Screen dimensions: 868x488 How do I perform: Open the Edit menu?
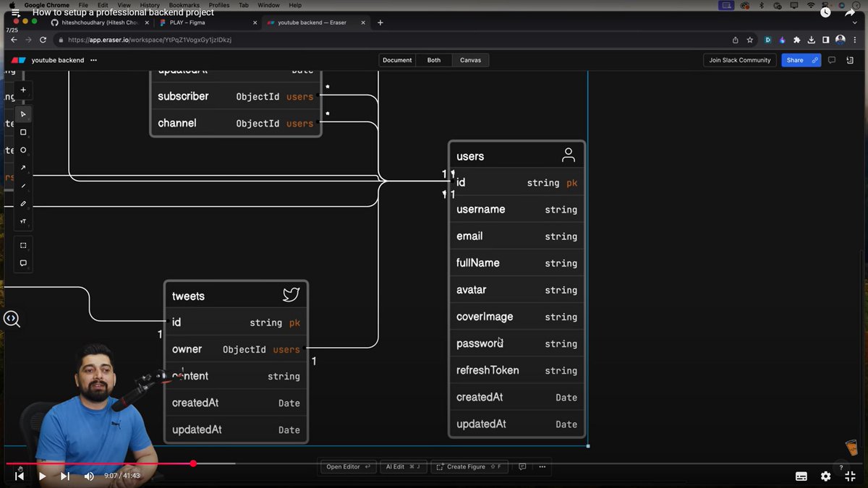(103, 5)
